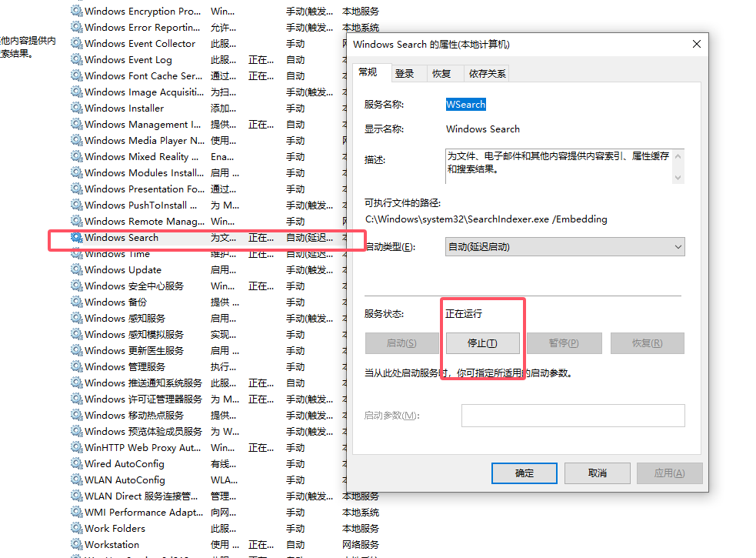Click the 取消 cancel button
This screenshot has width=756, height=558.
tap(597, 473)
